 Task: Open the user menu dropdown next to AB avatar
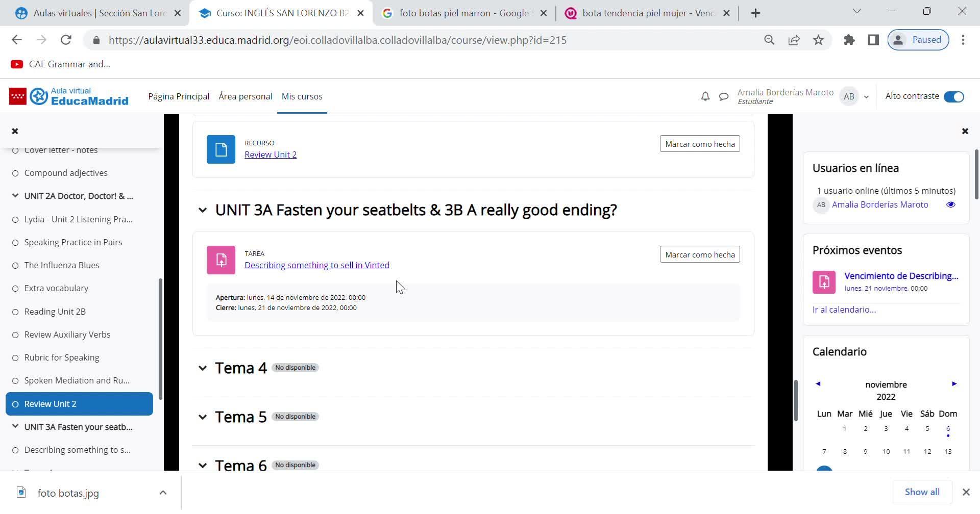coord(866,97)
